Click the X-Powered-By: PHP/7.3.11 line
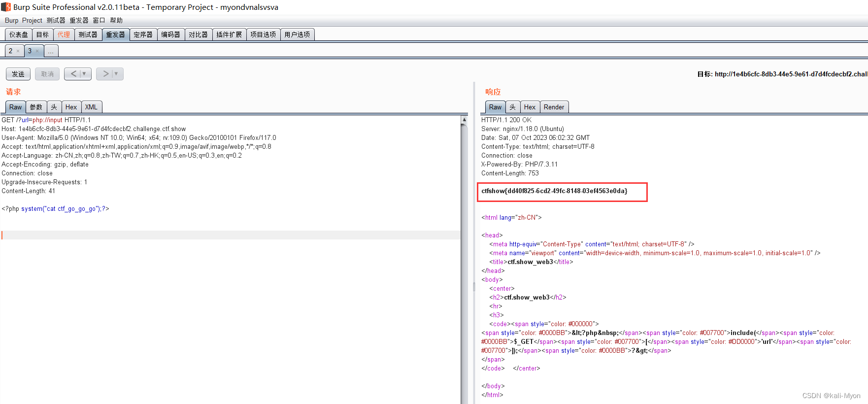The width and height of the screenshot is (868, 404). 519,164
